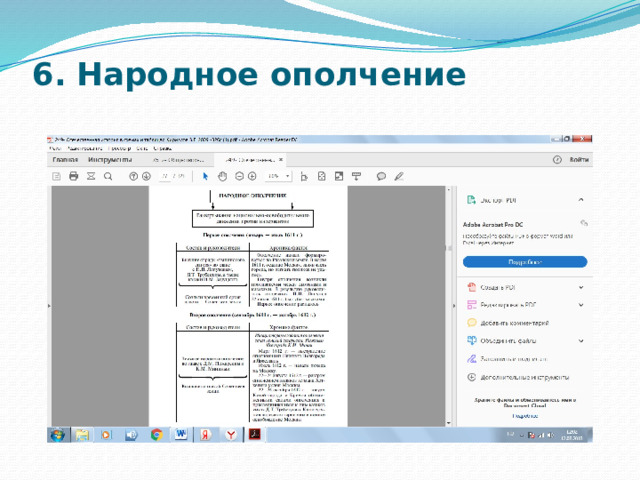Image resolution: width=640 pixels, height=480 pixels.
Task: Activate the Hand pan tool
Action: (222, 176)
